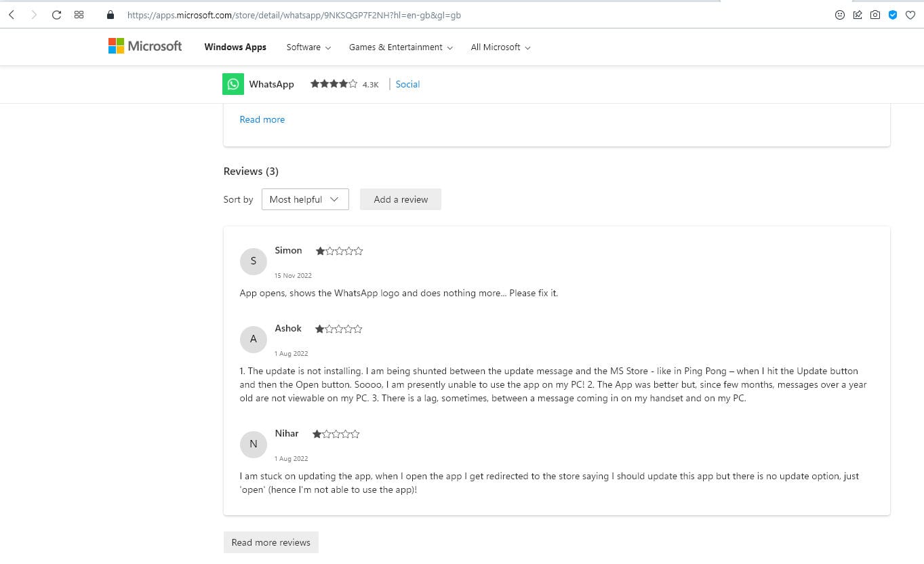Click the 15 Nov 2022 date
Viewport: 924px width, 564px height.
pos(293,275)
